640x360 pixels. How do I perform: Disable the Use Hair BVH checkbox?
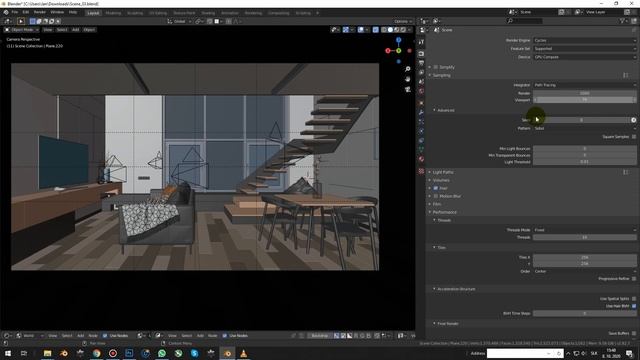(634, 306)
